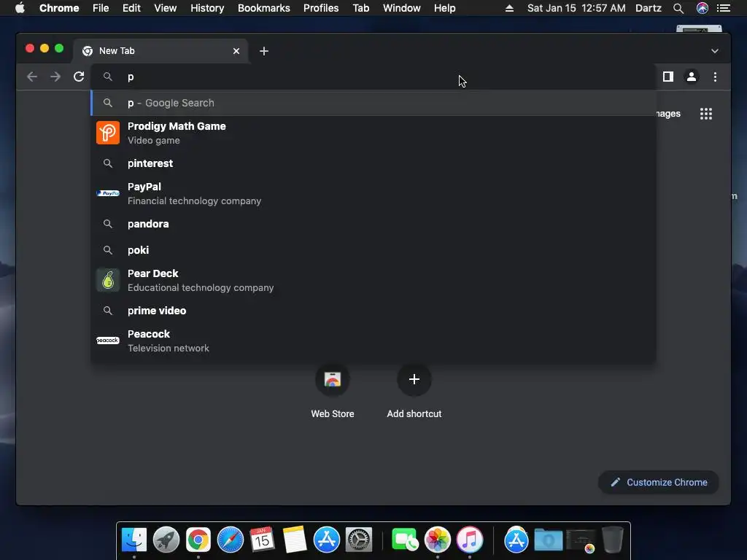Select the pinterest suggestion
This screenshot has width=747, height=560.
coord(373,163)
